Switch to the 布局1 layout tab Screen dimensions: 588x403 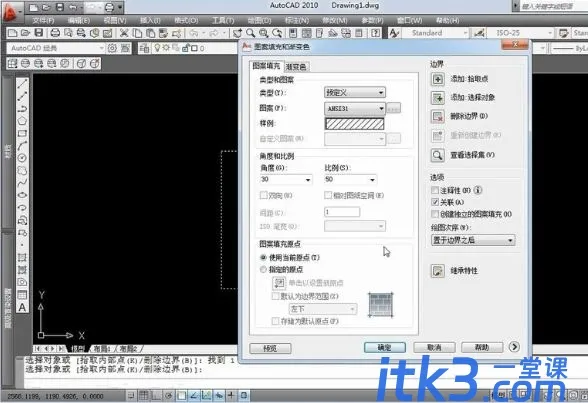click(102, 349)
